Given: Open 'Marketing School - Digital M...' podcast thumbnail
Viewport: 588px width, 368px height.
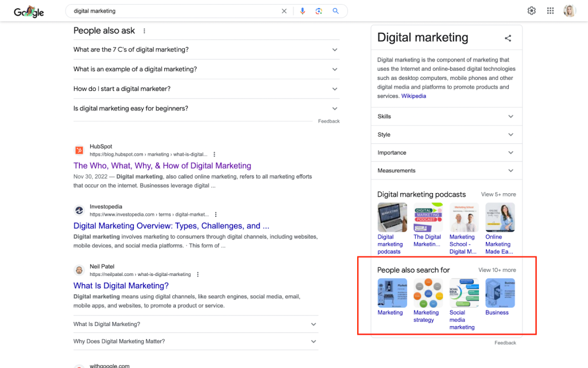Looking at the screenshot, I should tap(464, 217).
